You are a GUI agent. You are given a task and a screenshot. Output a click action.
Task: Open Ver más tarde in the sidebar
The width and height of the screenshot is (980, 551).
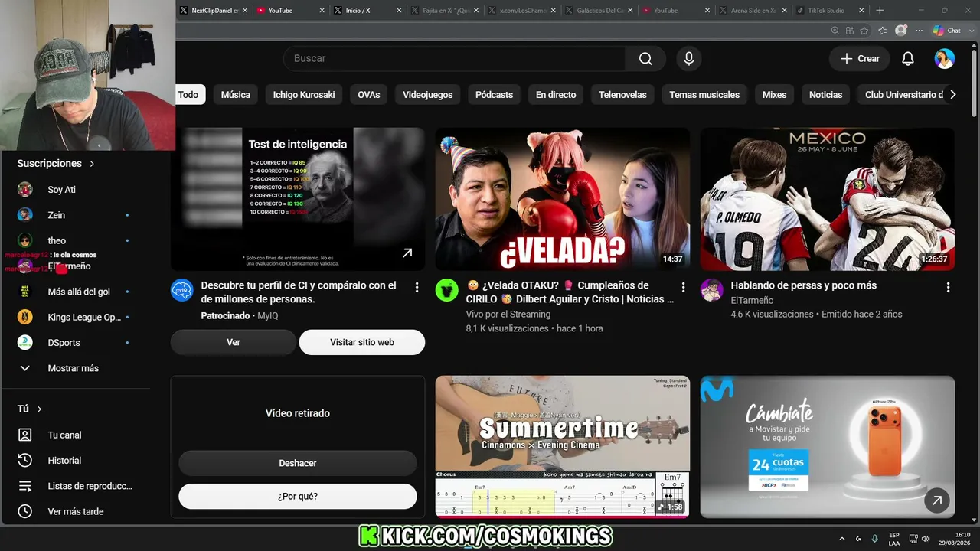73,511
